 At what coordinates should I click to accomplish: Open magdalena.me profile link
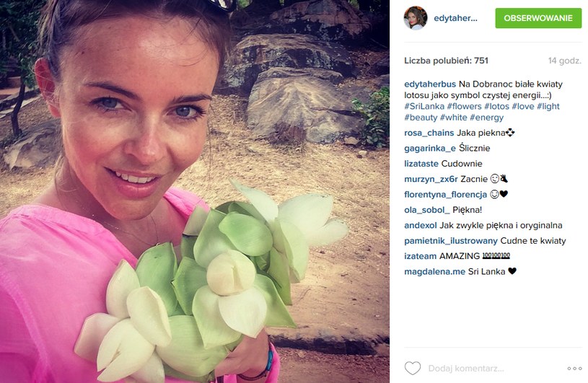pos(434,272)
